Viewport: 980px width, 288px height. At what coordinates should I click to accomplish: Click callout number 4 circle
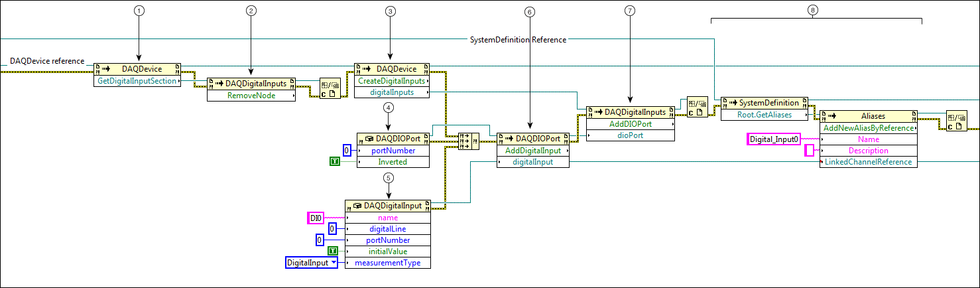388,108
